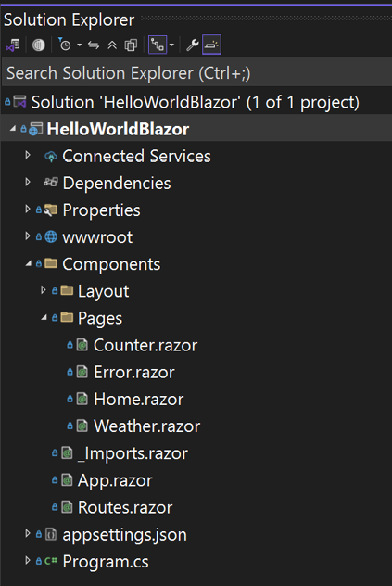Click the Collapse All toolbar icon
392x586 pixels.
[x=112, y=45]
